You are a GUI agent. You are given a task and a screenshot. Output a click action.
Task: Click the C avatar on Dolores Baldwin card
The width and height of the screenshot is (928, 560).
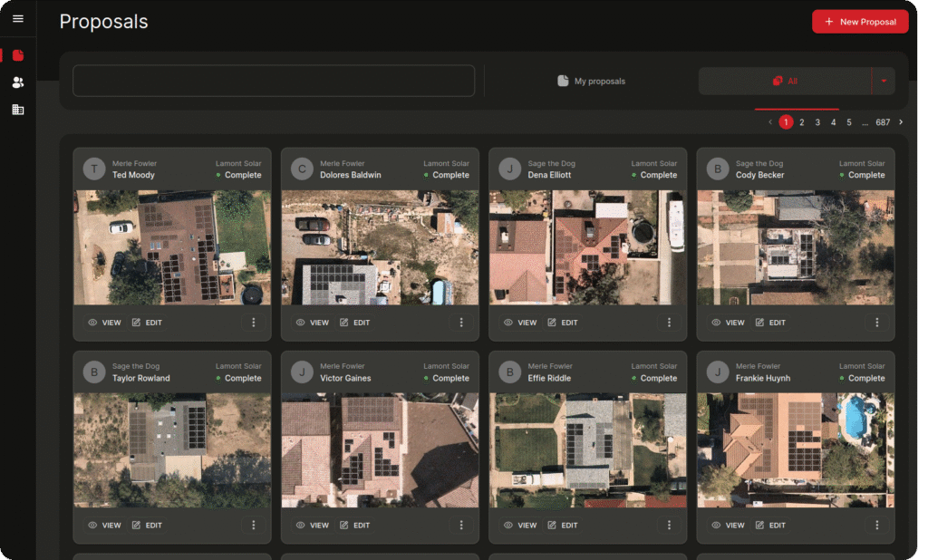click(302, 169)
